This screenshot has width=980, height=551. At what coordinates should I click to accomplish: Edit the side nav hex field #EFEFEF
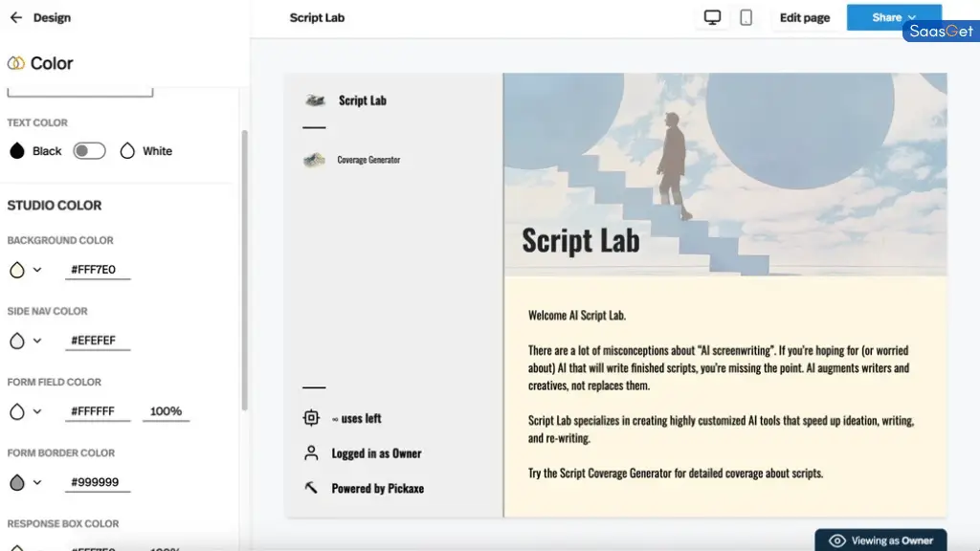point(97,341)
